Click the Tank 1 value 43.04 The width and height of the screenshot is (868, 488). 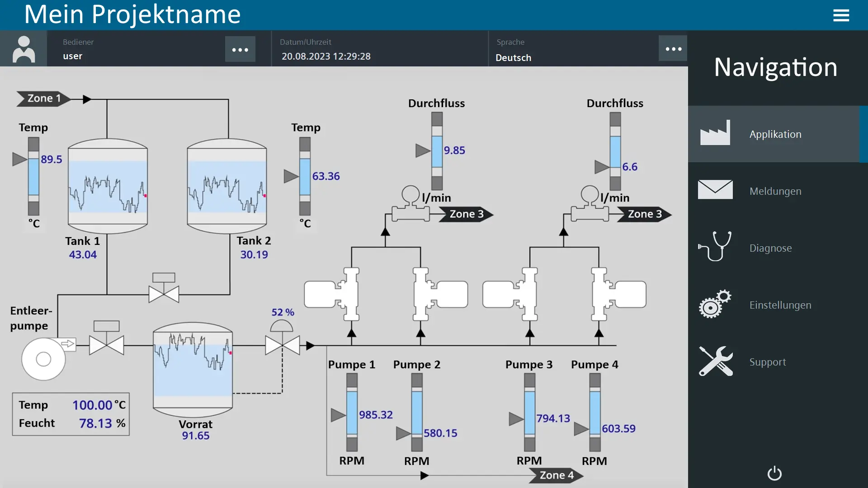83,255
